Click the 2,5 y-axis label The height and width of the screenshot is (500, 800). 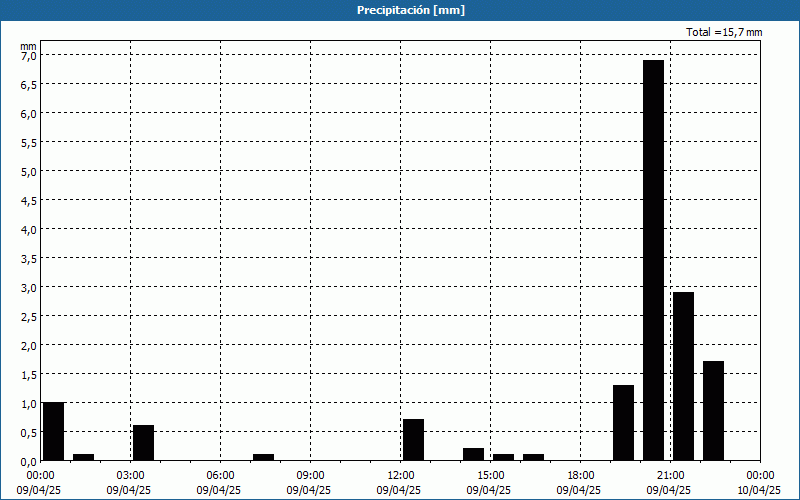click(x=29, y=317)
